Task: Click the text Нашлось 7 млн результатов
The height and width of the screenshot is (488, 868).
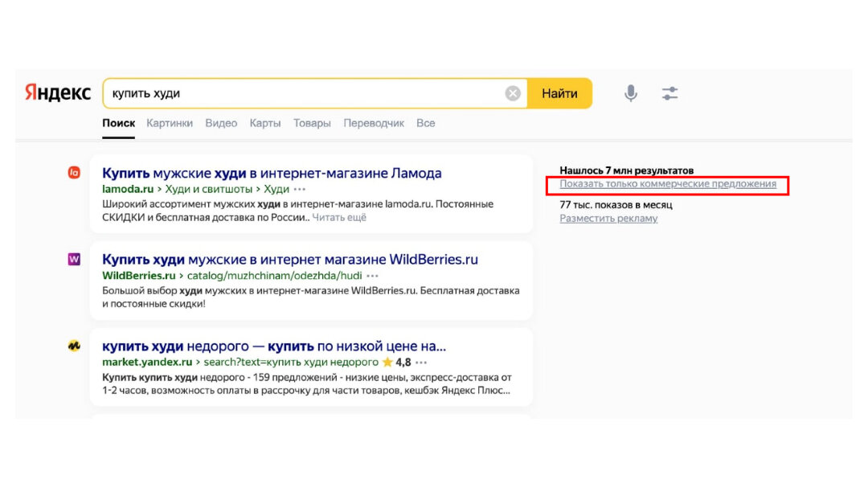Action: coord(627,170)
